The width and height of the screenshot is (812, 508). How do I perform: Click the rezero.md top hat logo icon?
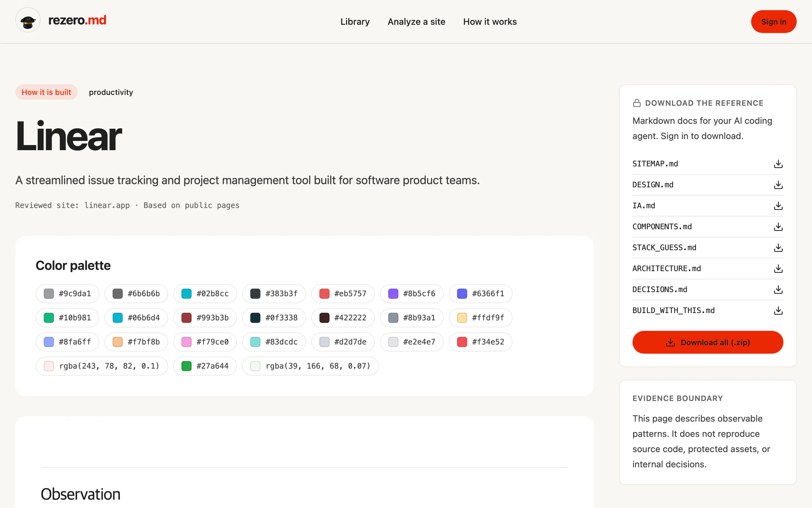click(28, 20)
